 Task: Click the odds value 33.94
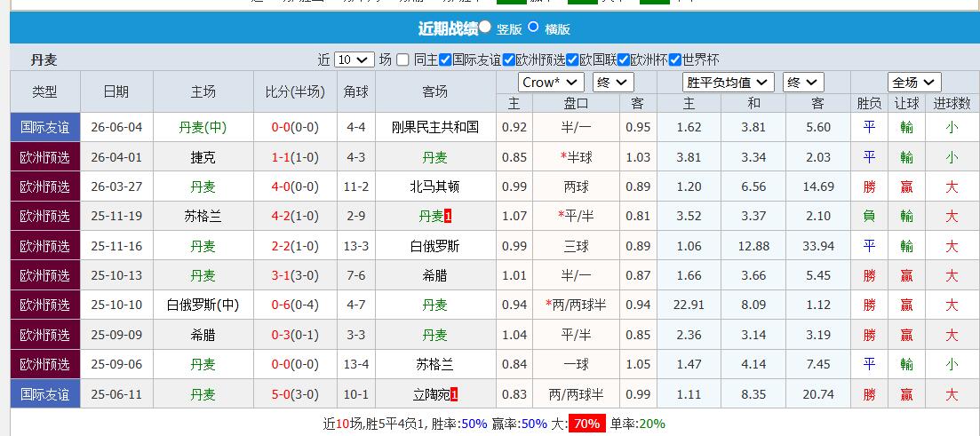818,246
